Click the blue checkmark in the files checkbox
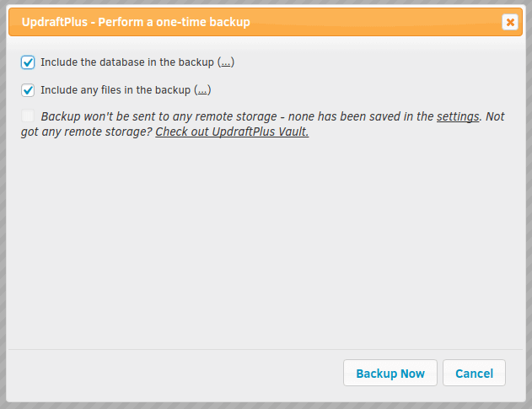Image resolution: width=532 pixels, height=409 pixels. point(28,90)
